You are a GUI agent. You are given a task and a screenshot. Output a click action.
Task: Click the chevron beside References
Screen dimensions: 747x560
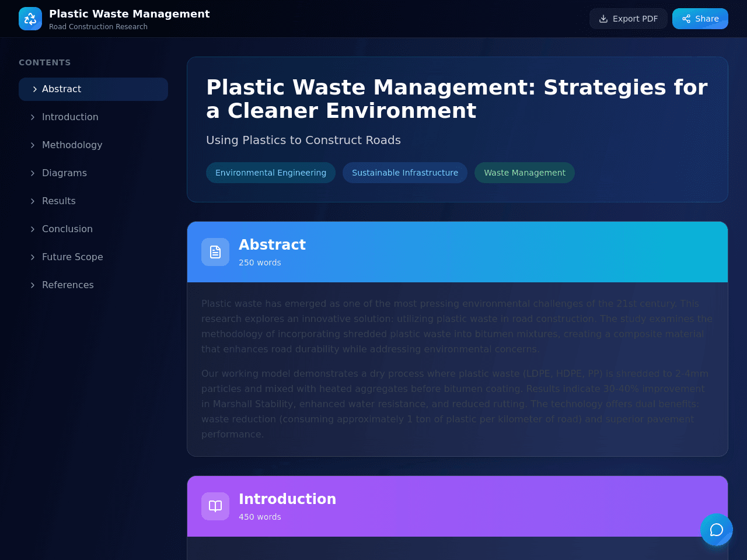click(33, 285)
